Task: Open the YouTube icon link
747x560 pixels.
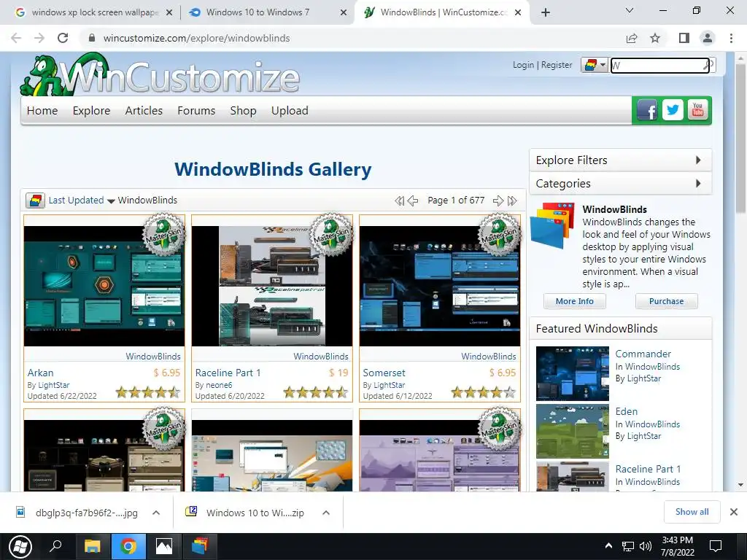Action: coord(697,111)
